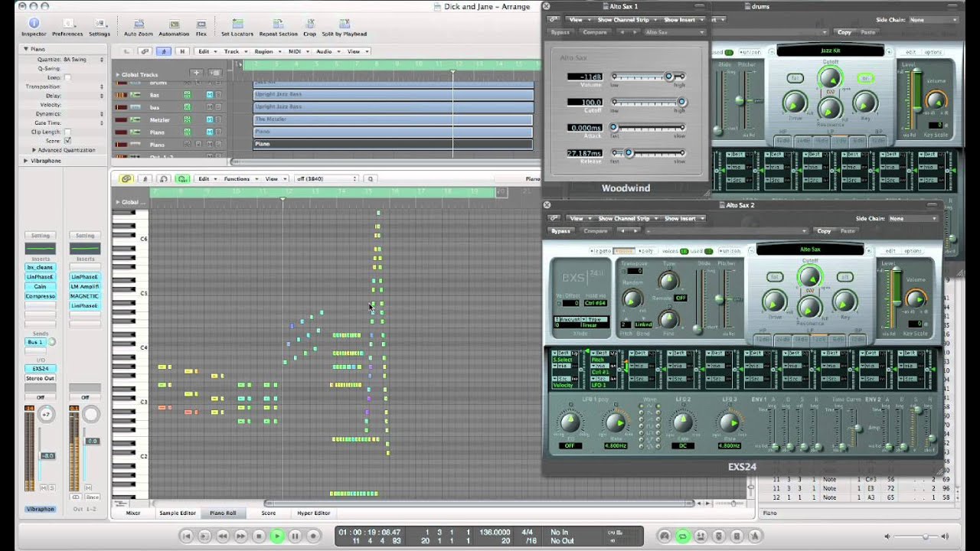Open the Side Chain dropdown in Alto Sax 2
980x551 pixels.
pos(912,218)
